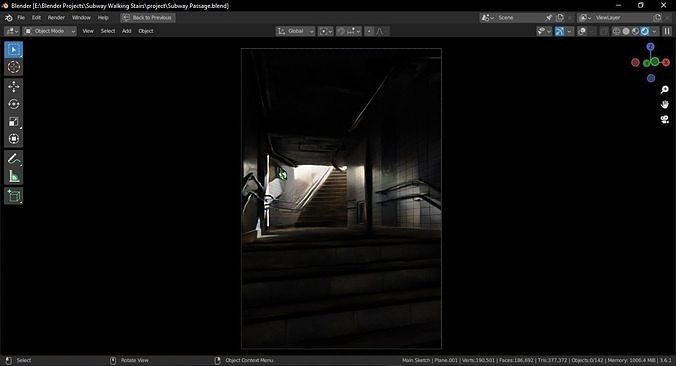Choose the Scale tool
The height and width of the screenshot is (366, 676).
(x=13, y=122)
